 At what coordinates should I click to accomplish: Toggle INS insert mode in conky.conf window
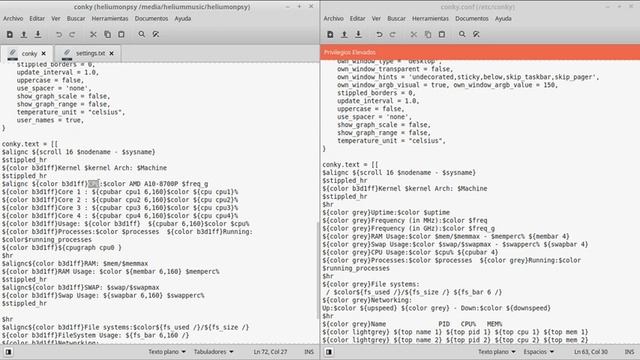629,352
